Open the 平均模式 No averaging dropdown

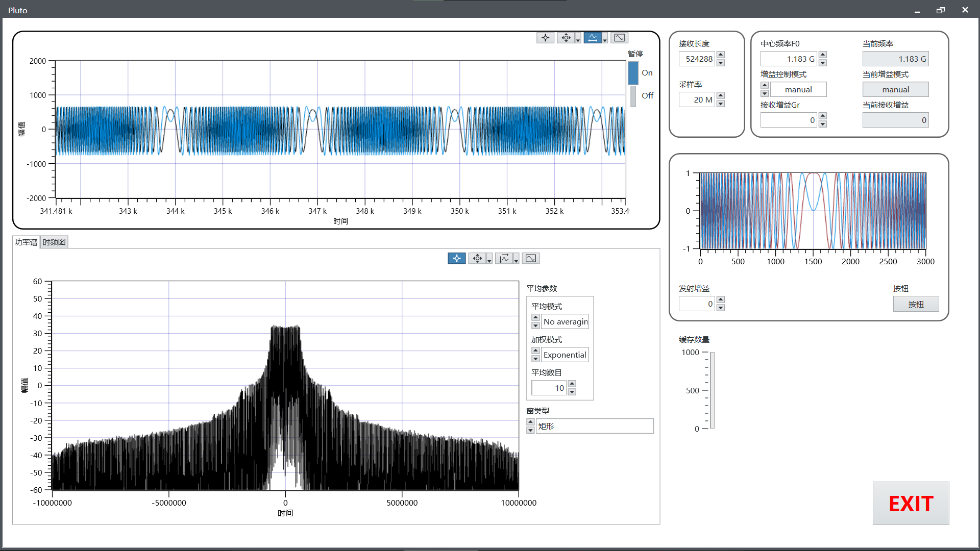pos(565,321)
